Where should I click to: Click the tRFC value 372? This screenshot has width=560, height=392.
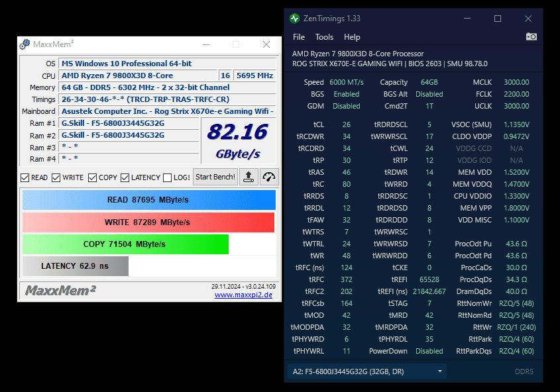coord(347,279)
